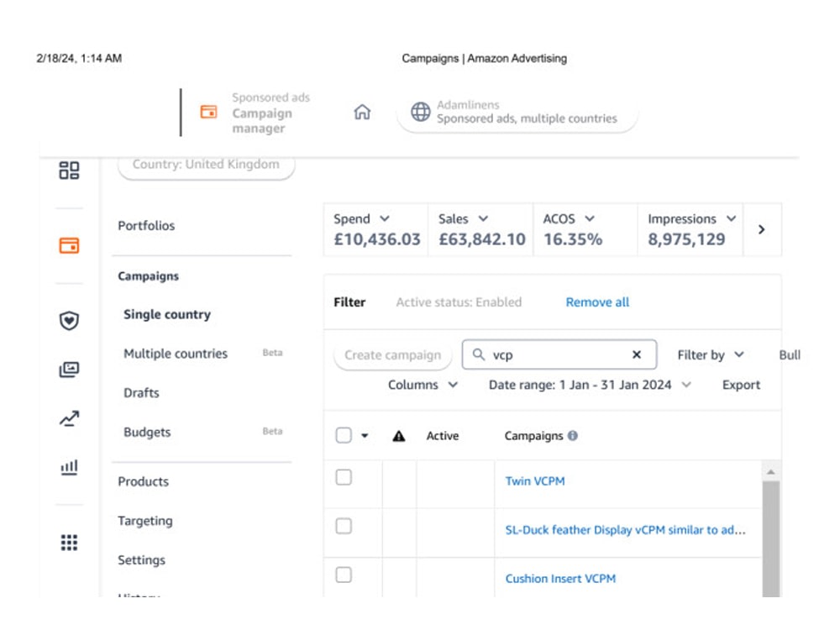
Task: Expand the Columns dropdown
Action: pos(423,385)
